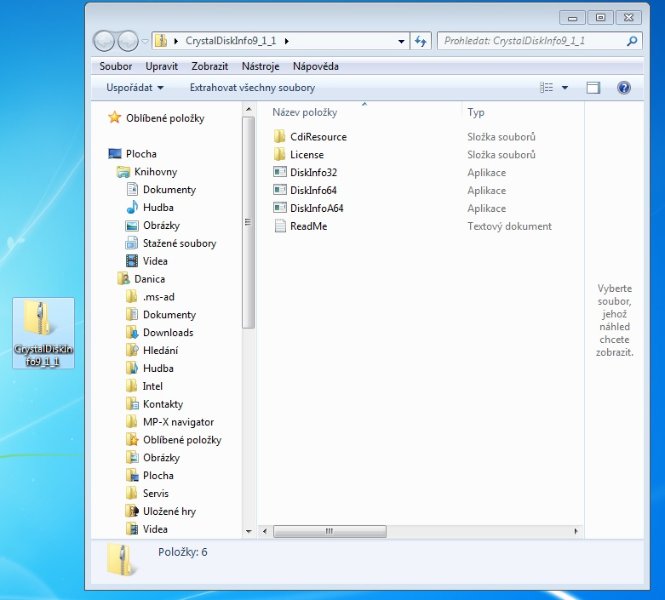
Task: Open Obrázky library under Knihovny
Action: 153,225
